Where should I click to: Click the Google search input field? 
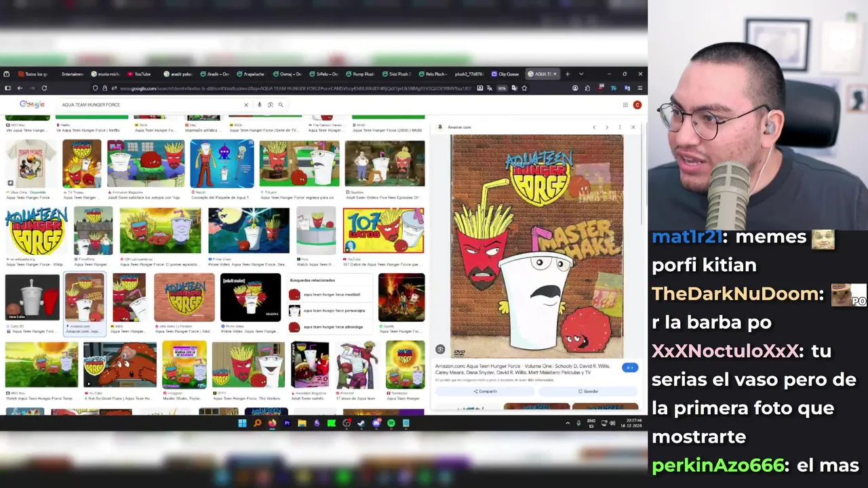149,104
